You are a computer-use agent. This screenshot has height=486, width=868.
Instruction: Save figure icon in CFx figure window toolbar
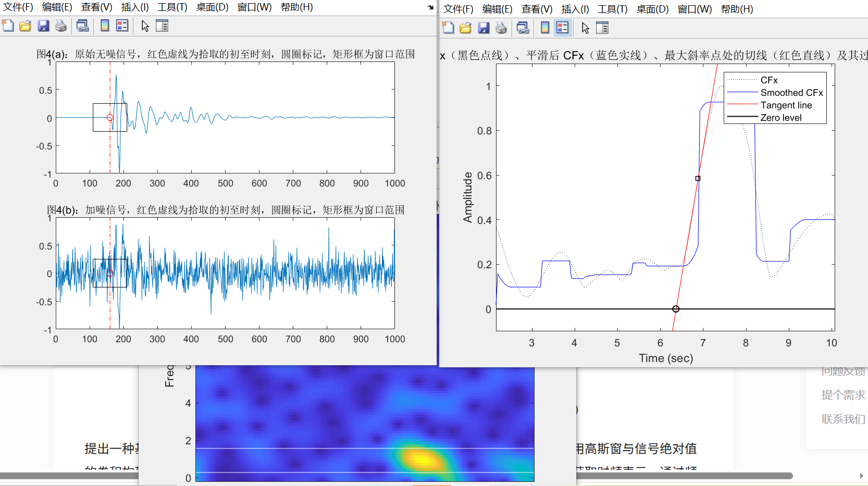pos(484,28)
